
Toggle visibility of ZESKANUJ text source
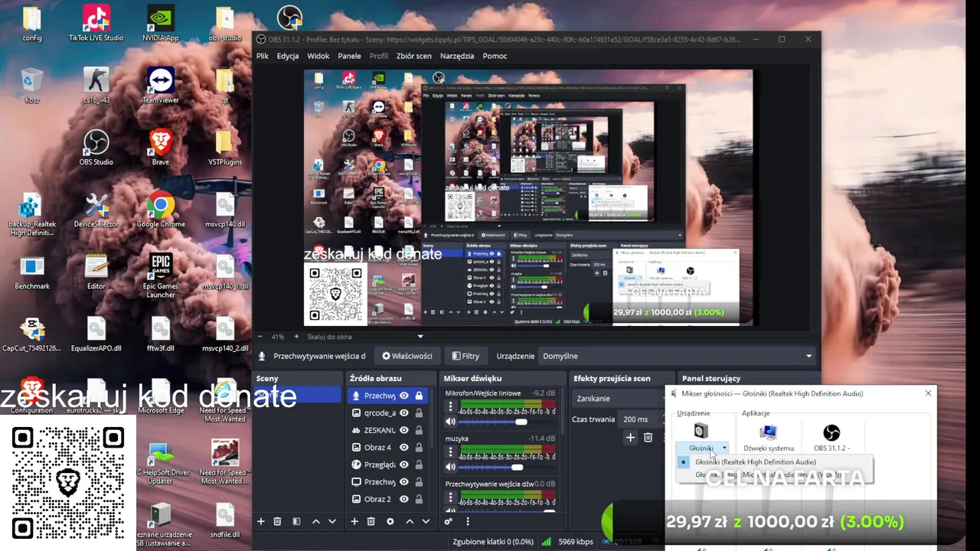(403, 430)
